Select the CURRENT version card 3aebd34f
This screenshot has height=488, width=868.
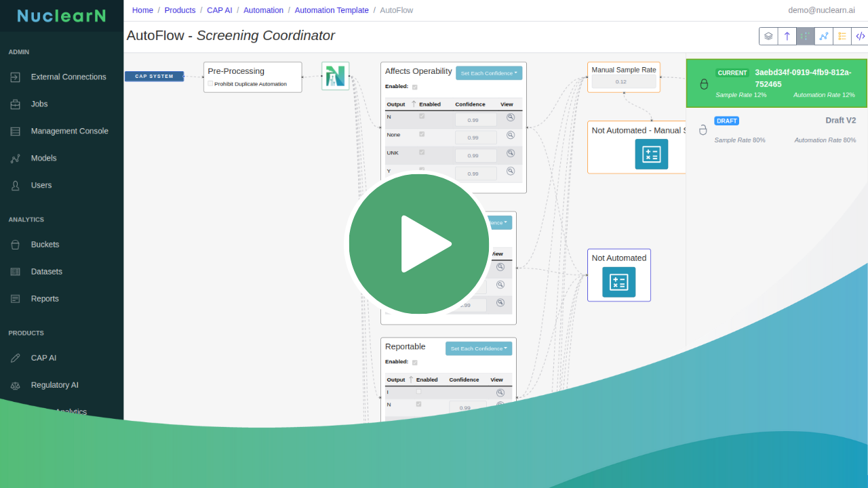click(777, 83)
